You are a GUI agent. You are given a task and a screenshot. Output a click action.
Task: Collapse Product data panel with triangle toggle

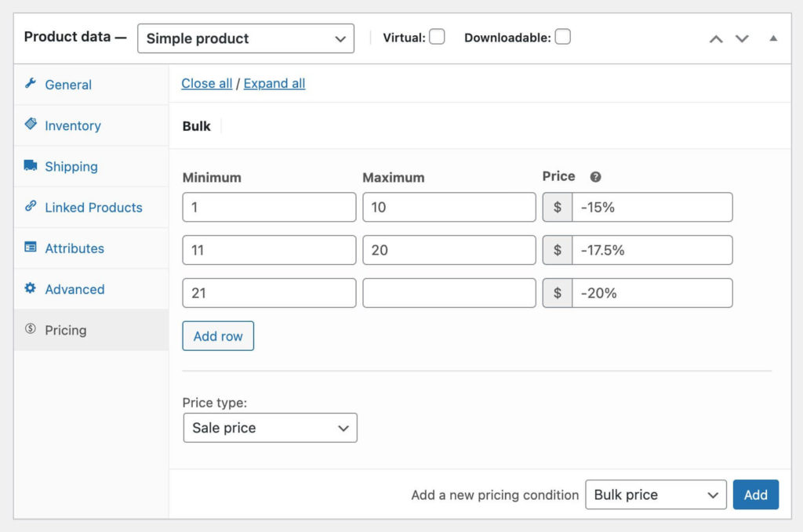pos(773,38)
